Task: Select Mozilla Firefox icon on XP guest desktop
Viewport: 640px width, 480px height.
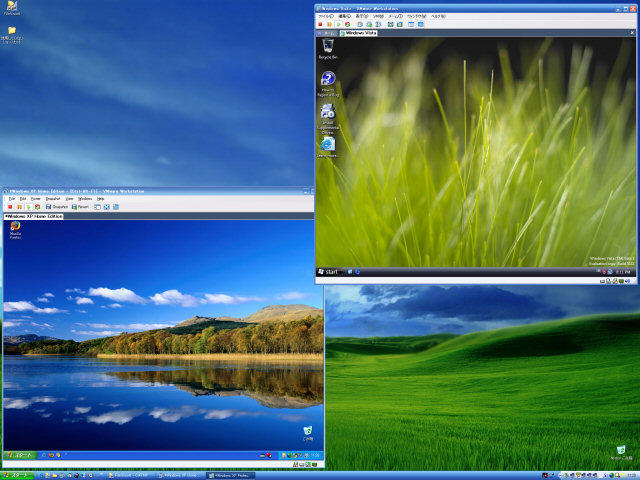Action: [15, 230]
